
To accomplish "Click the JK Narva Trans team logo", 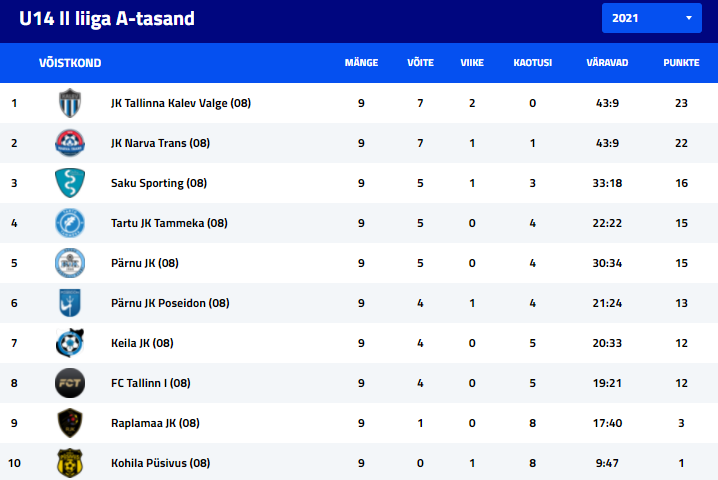I will (x=70, y=143).
